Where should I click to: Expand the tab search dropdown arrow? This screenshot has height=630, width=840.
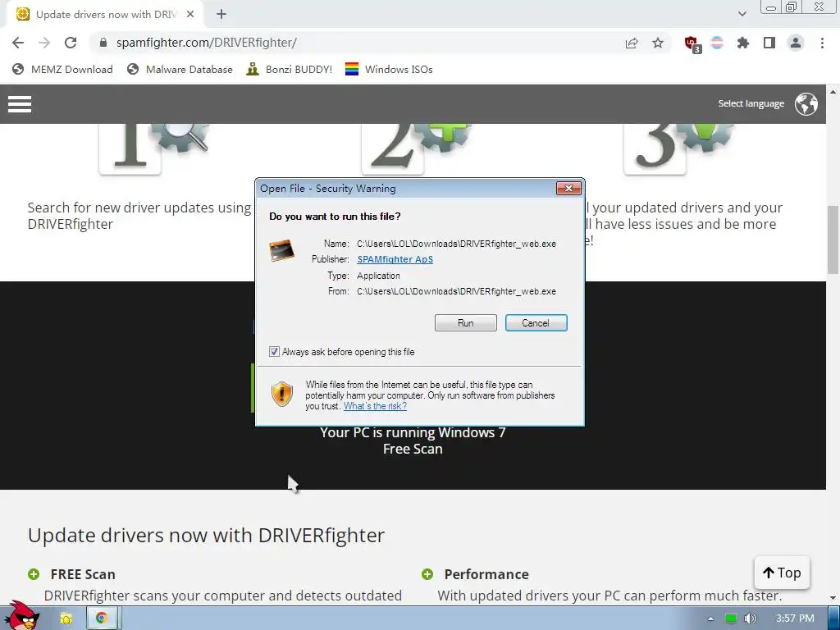tap(742, 14)
